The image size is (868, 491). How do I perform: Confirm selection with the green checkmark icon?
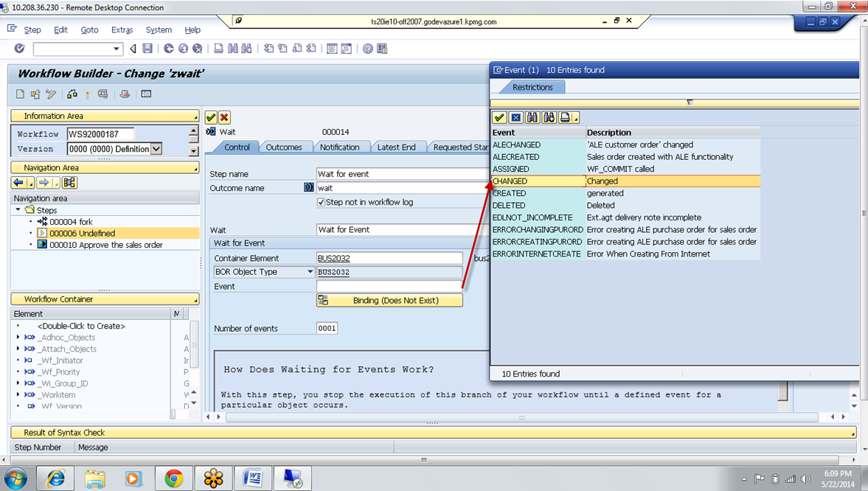tap(499, 117)
